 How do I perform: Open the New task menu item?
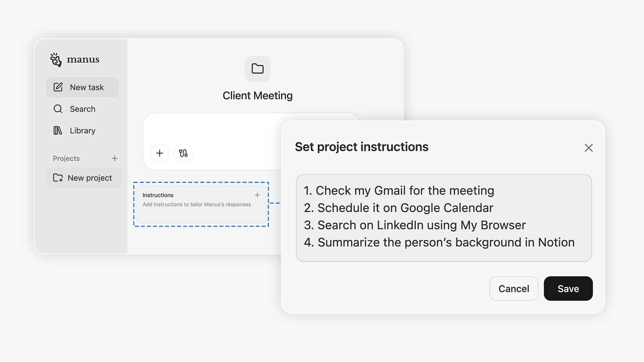(x=87, y=87)
